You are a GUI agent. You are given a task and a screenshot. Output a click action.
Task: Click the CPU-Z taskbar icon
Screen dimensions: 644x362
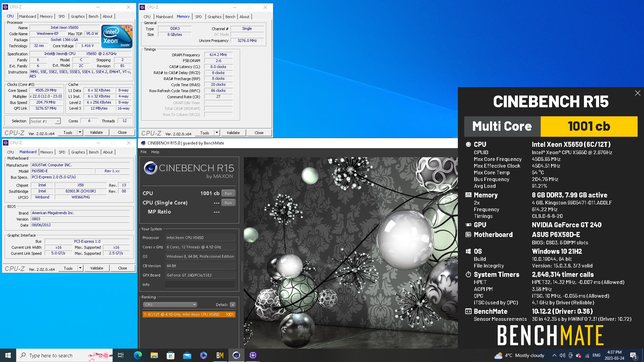point(253,355)
